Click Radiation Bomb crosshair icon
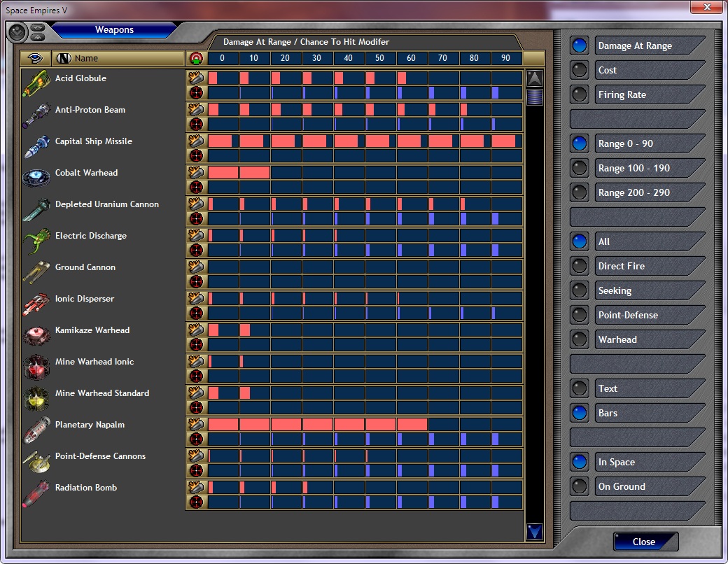Screen dimensions: 728x564 point(197,502)
